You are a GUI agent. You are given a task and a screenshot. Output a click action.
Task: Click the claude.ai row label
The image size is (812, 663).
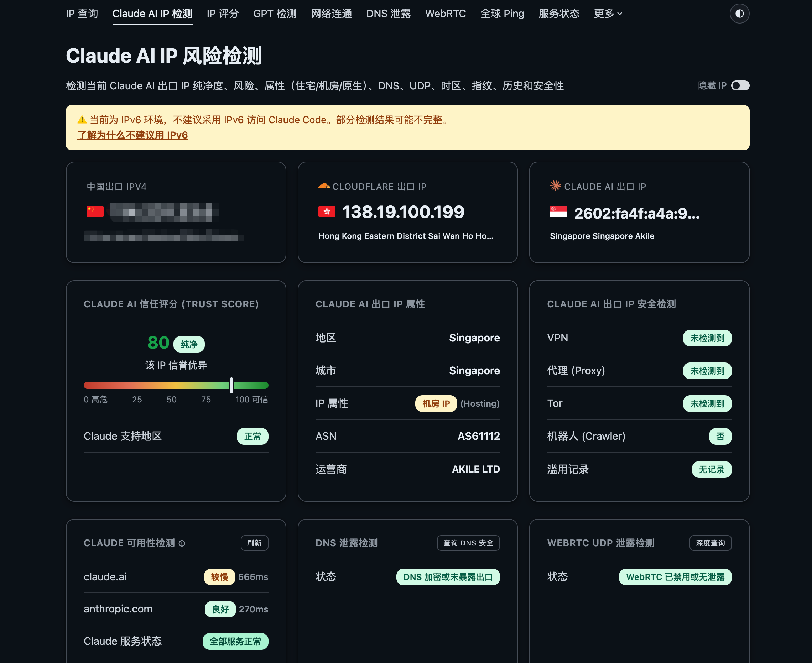pos(105,577)
